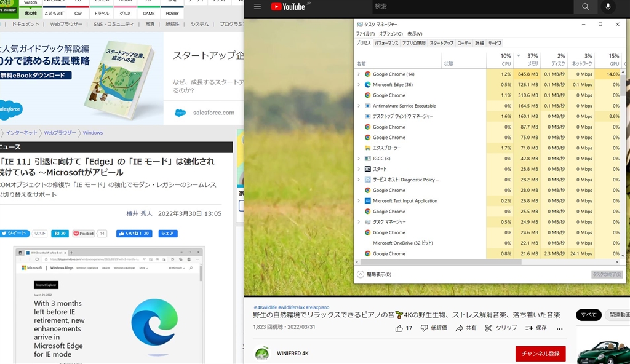Click the YouTube logo
The height and width of the screenshot is (364, 630).
pyautogui.click(x=288, y=6)
